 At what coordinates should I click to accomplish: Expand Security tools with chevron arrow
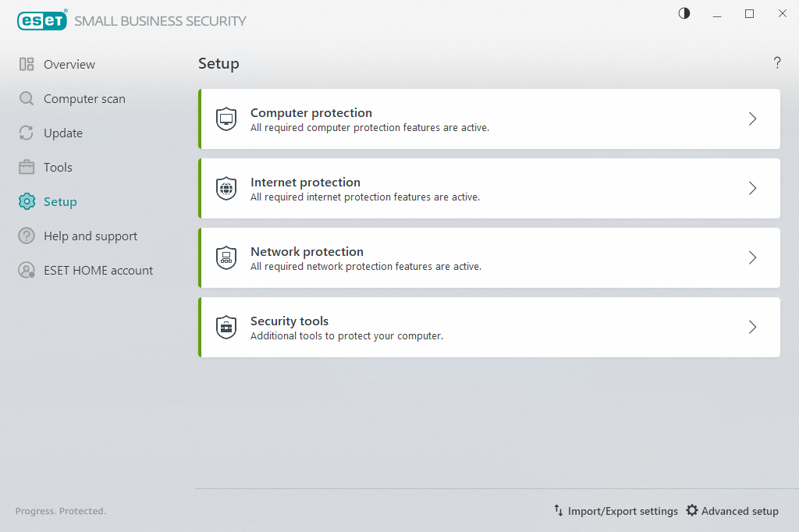pyautogui.click(x=752, y=327)
